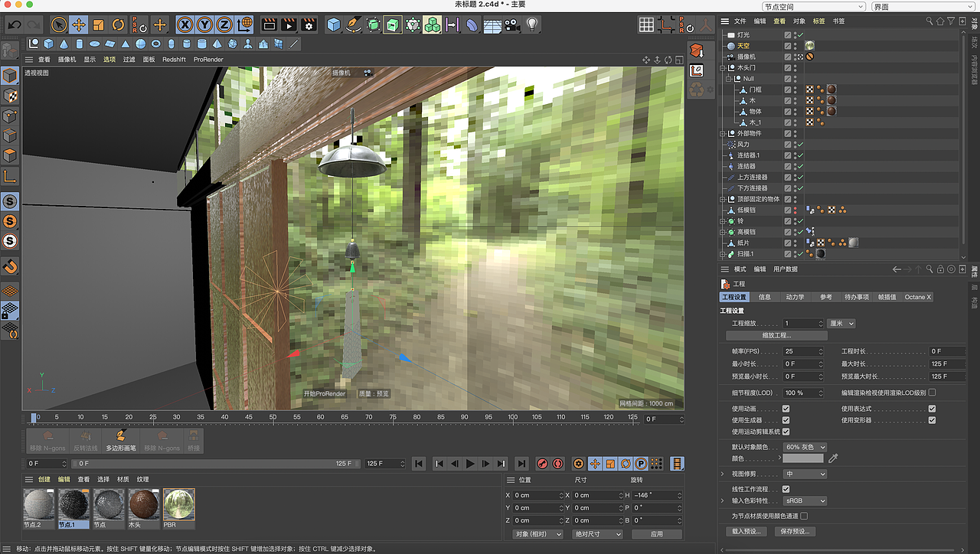
Task: Switch to the Octane X tab
Action: [918, 297]
